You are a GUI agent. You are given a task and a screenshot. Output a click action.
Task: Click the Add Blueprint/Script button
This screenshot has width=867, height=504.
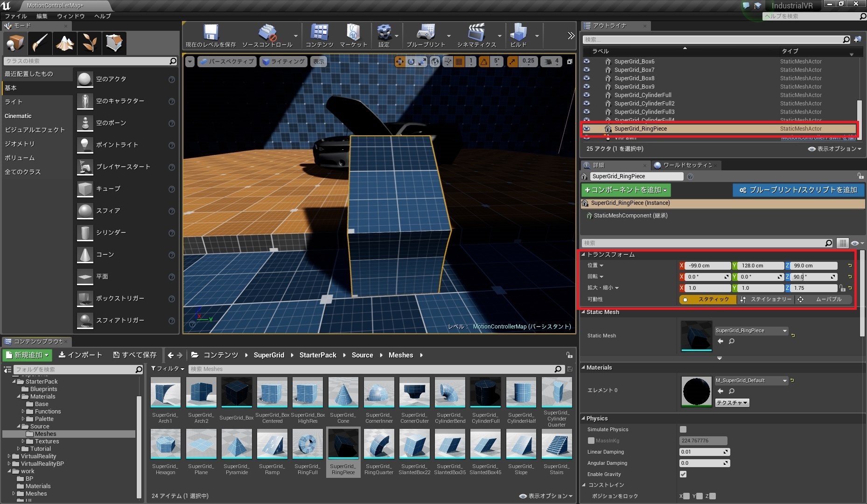798,190
